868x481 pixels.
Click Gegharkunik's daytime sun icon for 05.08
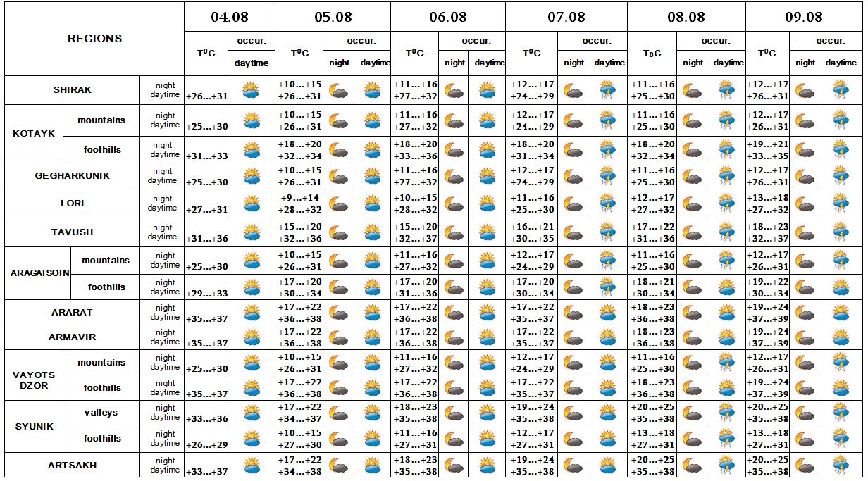[x=371, y=177]
